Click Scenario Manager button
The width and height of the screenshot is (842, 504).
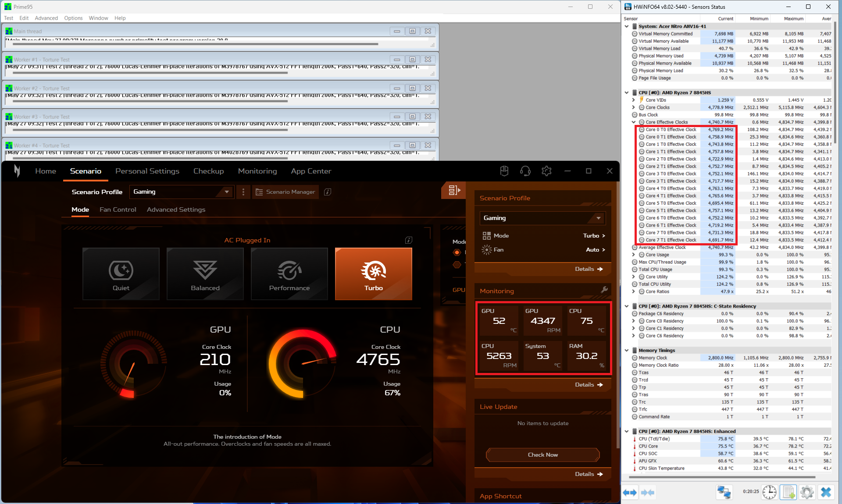pyautogui.click(x=285, y=192)
